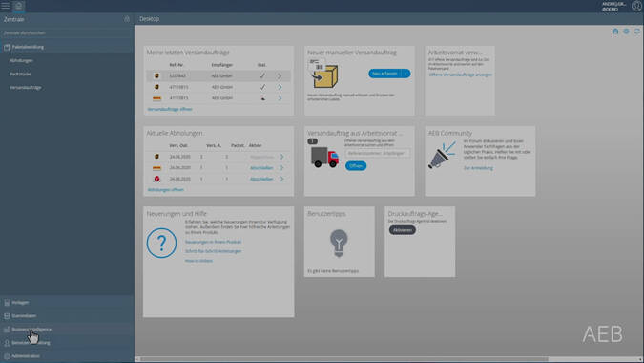The image size is (644, 363).
Task: Click the Öffnen button
Action: (x=356, y=166)
